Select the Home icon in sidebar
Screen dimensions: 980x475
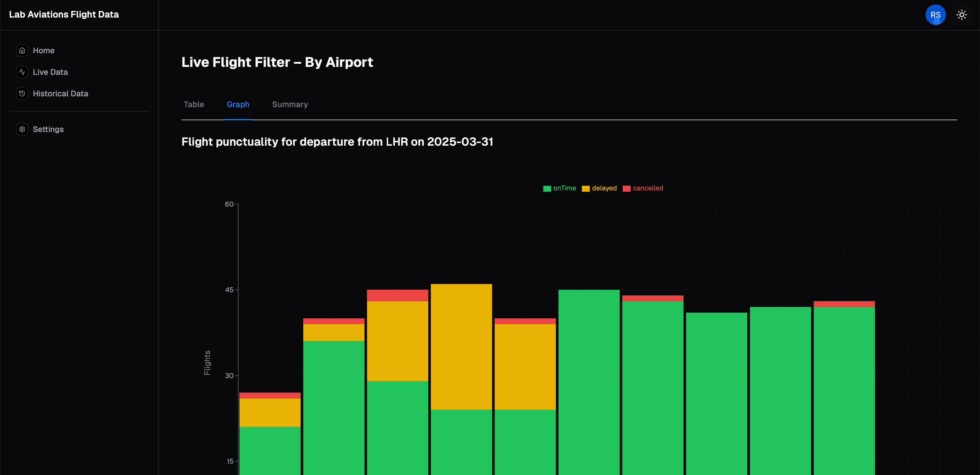click(x=22, y=50)
